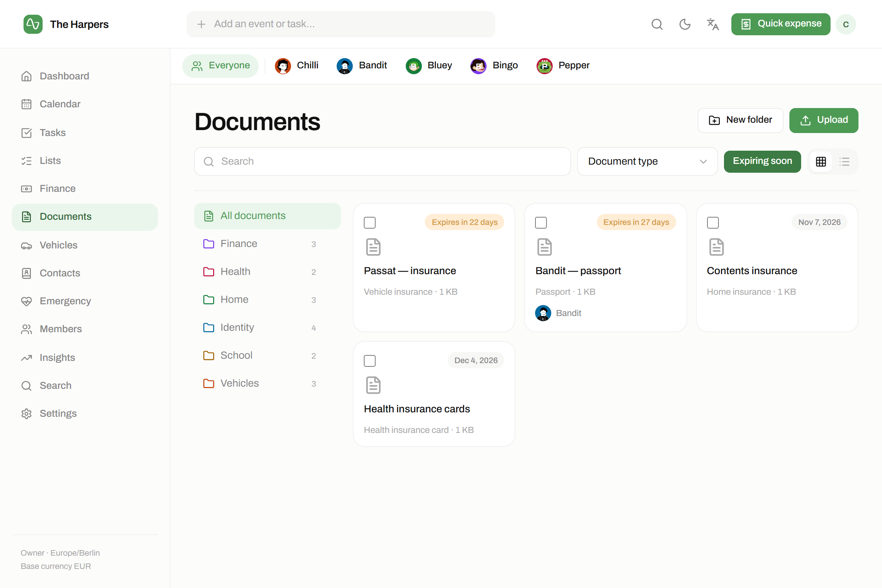This screenshot has width=882, height=588.
Task: Filter by Bandit member name
Action: pyautogui.click(x=373, y=65)
